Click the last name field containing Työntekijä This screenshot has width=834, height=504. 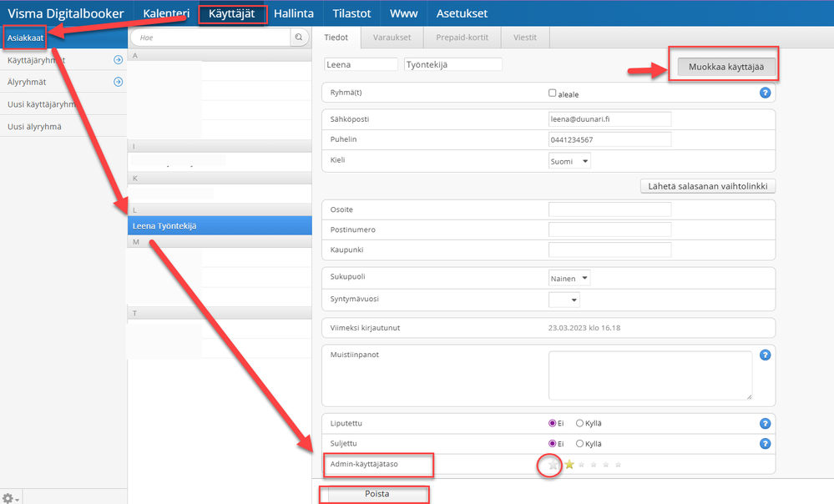point(453,64)
